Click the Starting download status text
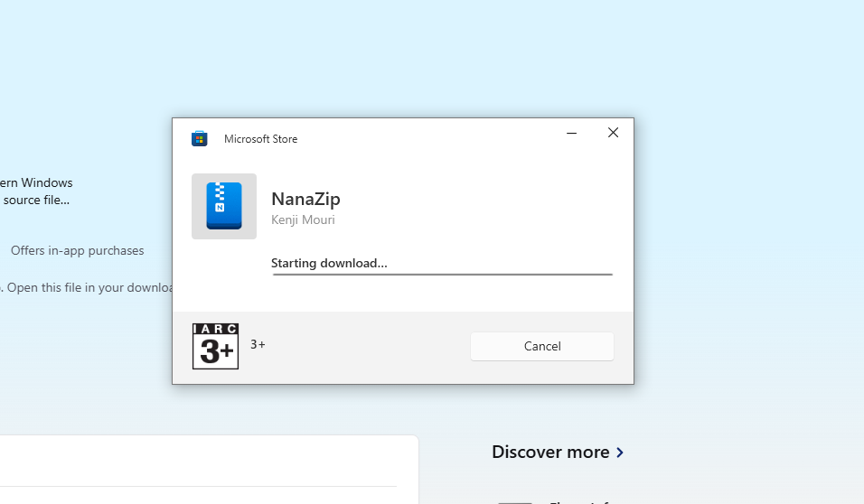 [x=329, y=263]
